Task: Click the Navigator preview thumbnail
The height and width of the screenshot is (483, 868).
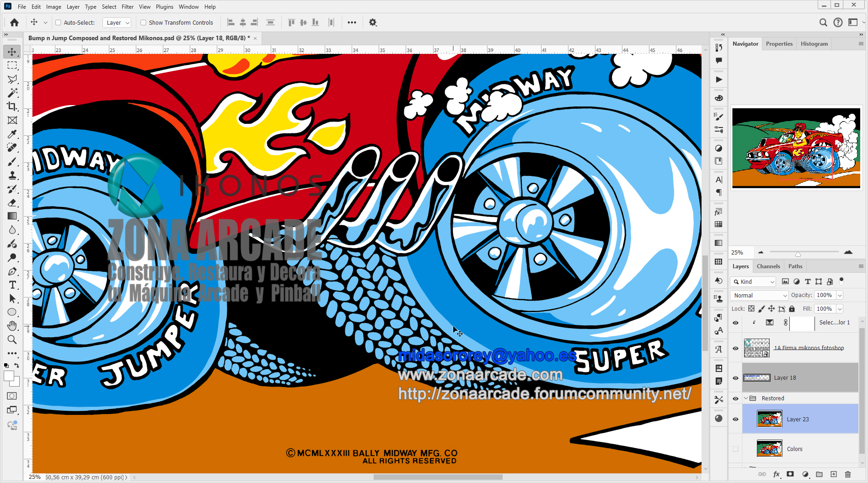Action: [796, 148]
